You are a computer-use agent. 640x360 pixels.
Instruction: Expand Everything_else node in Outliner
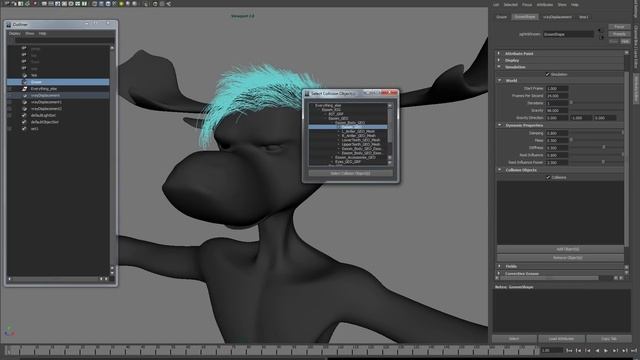click(10, 89)
